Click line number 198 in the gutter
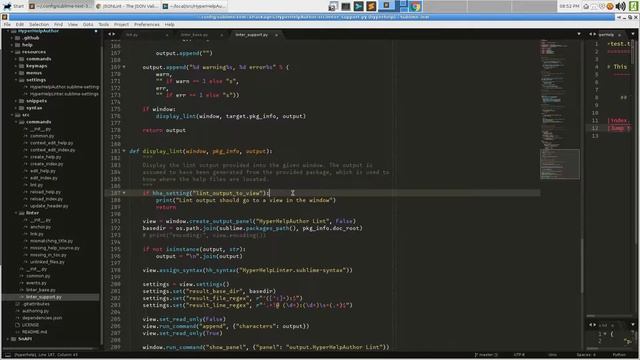This screenshot has height=360, width=640. [x=115, y=270]
